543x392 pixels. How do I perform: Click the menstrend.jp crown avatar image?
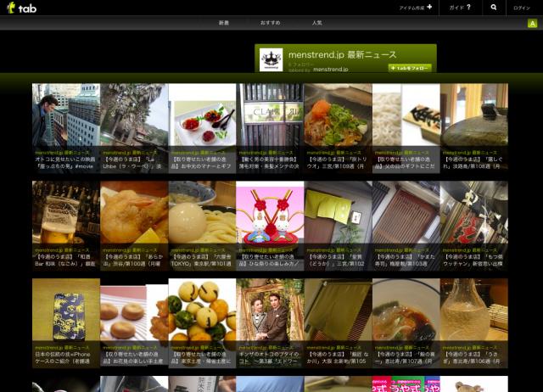(271, 60)
